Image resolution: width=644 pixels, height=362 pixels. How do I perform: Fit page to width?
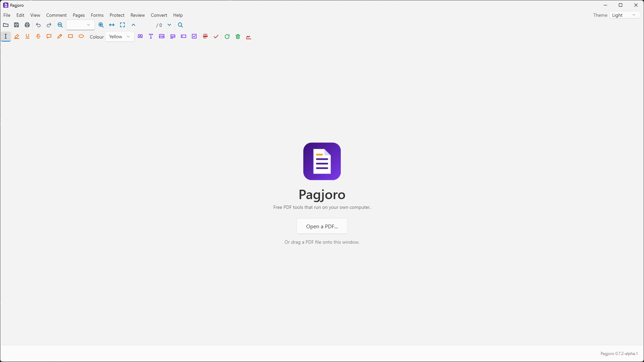point(112,25)
